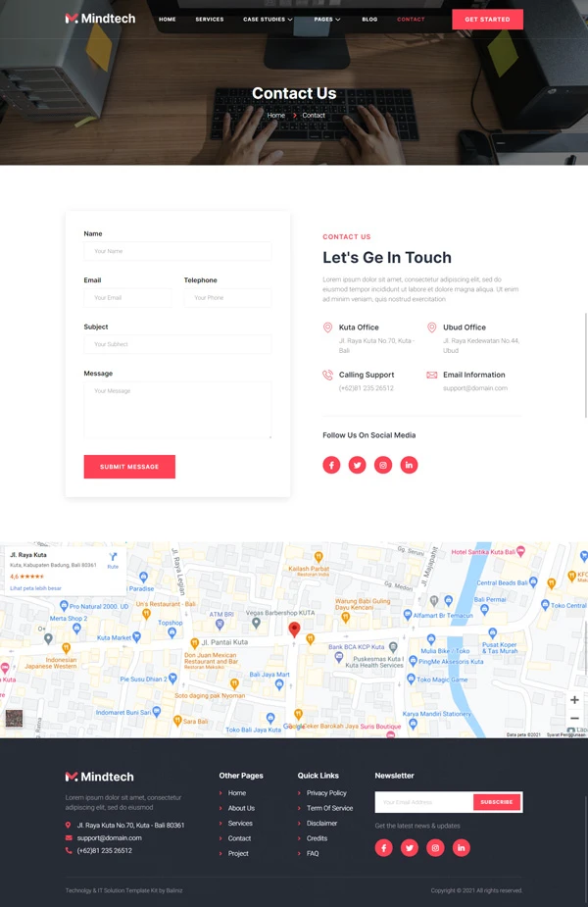Click the footer Twitter icon below Newsletter
588x907 pixels.
[x=410, y=847]
